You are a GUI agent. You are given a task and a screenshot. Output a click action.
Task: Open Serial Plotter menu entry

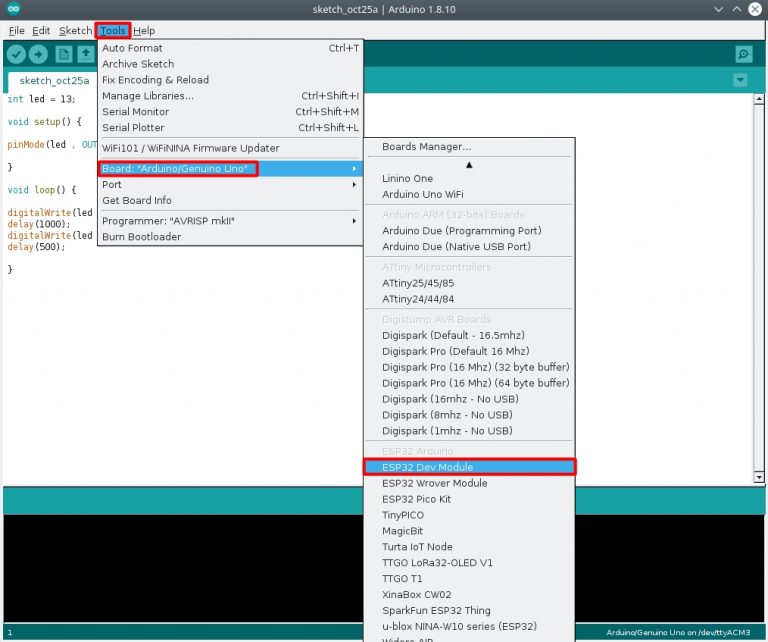point(230,128)
